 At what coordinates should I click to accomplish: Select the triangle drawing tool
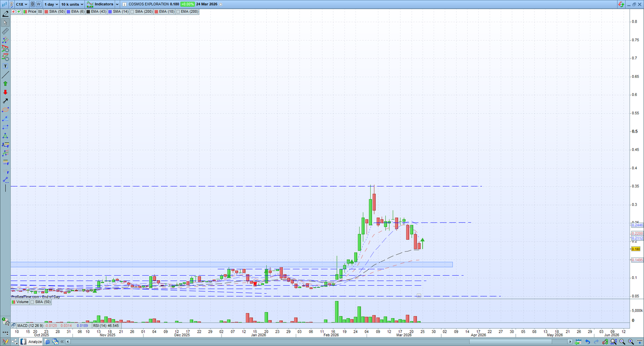(5, 136)
